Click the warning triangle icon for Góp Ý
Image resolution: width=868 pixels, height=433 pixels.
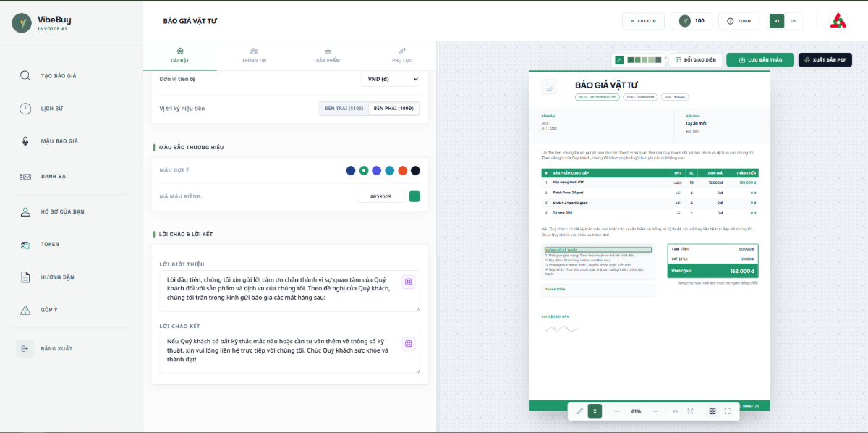[x=25, y=310]
